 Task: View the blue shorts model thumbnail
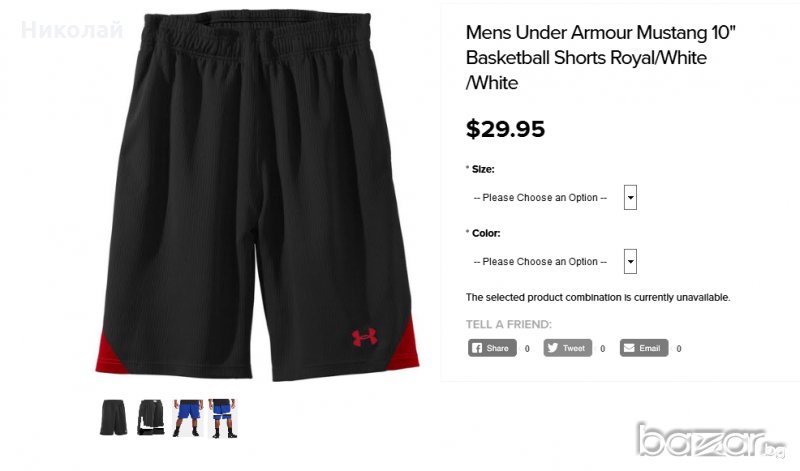pos(187,418)
